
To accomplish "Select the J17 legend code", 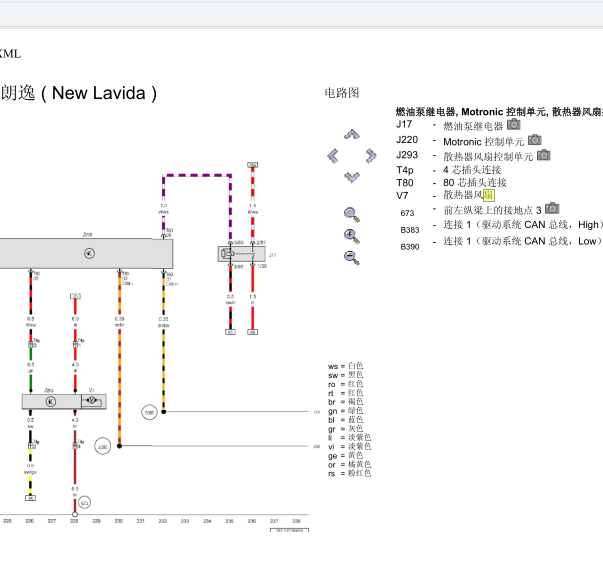I will 404,124.
